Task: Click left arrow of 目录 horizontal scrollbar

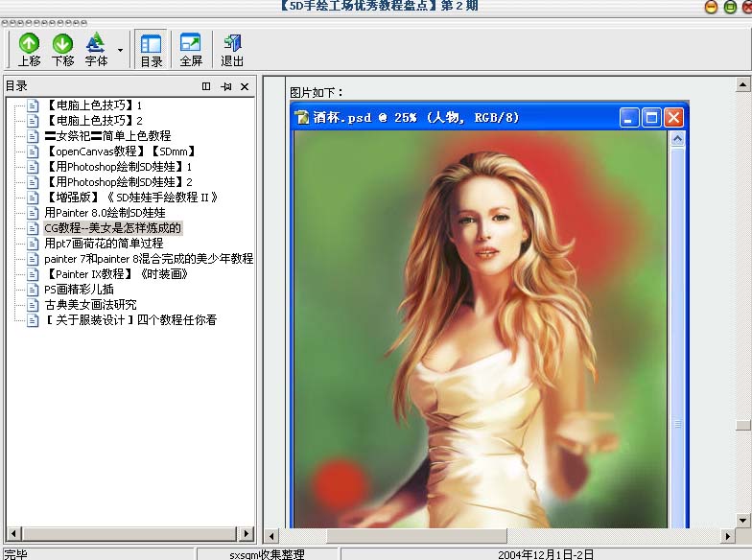Action: point(13,533)
